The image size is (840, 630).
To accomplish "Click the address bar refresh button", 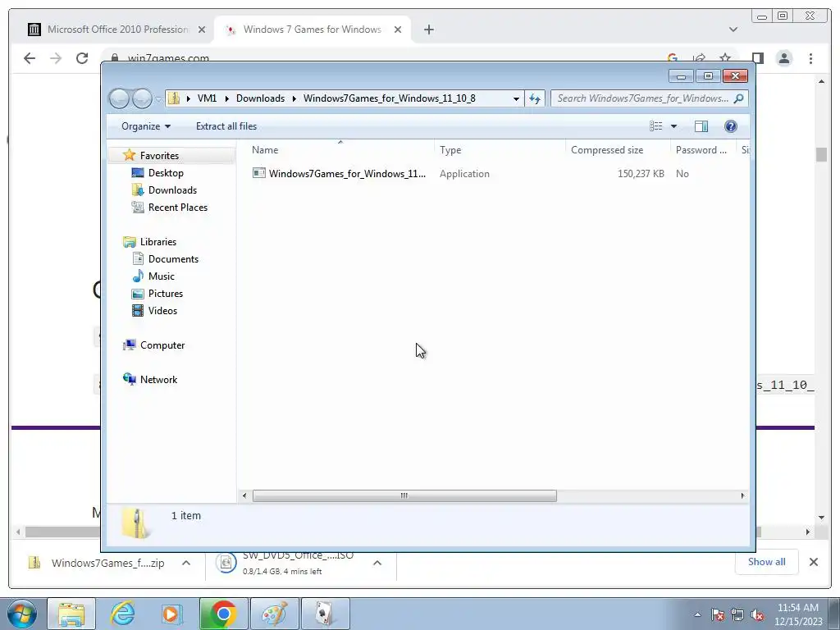I will point(535,98).
